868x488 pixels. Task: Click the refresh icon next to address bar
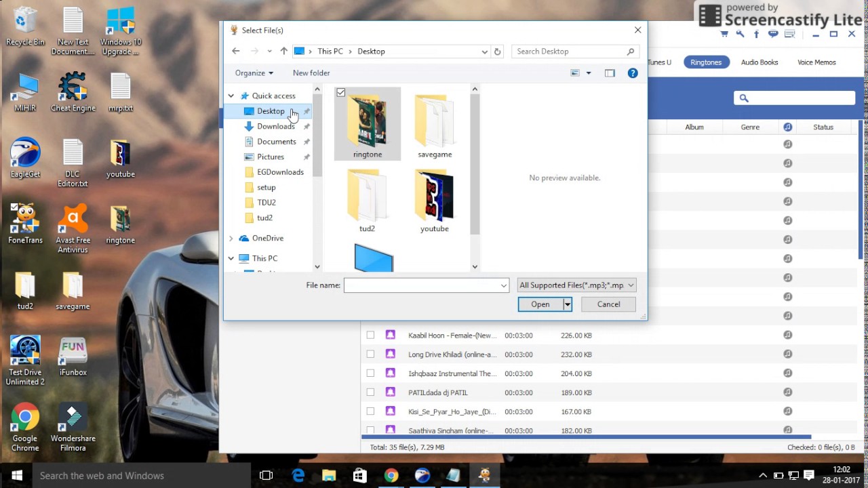point(498,51)
